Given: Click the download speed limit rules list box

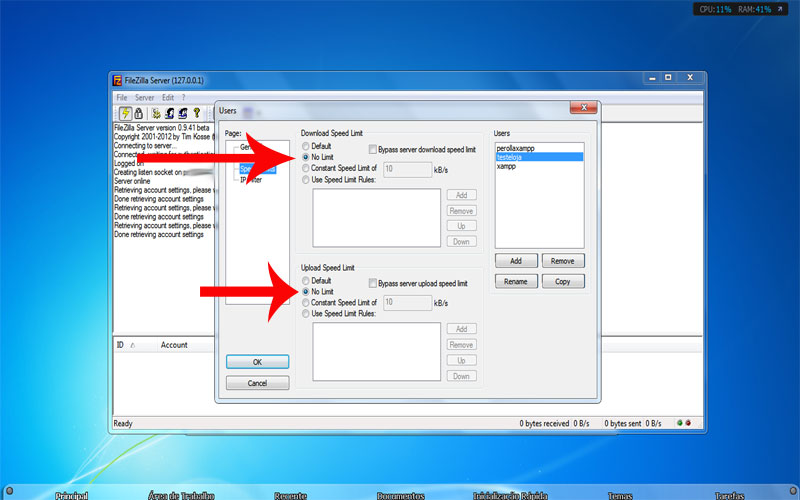Looking at the screenshot, I should click(377, 218).
